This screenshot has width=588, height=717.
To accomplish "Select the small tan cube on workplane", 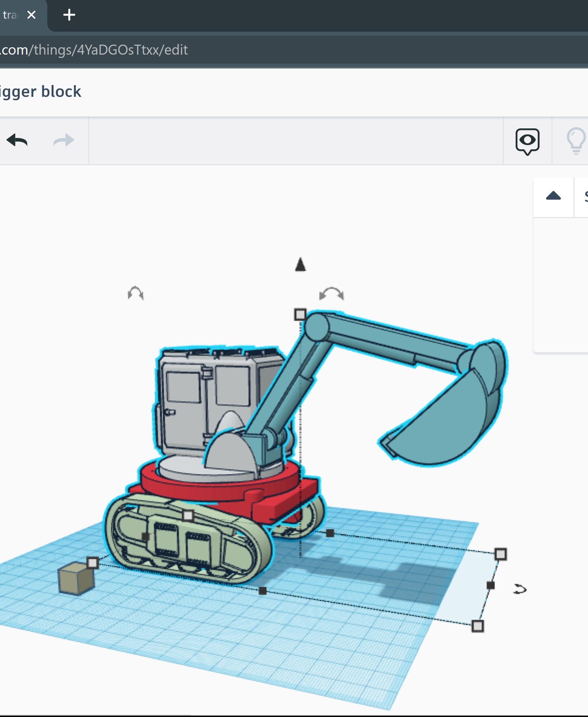I will pos(76,578).
